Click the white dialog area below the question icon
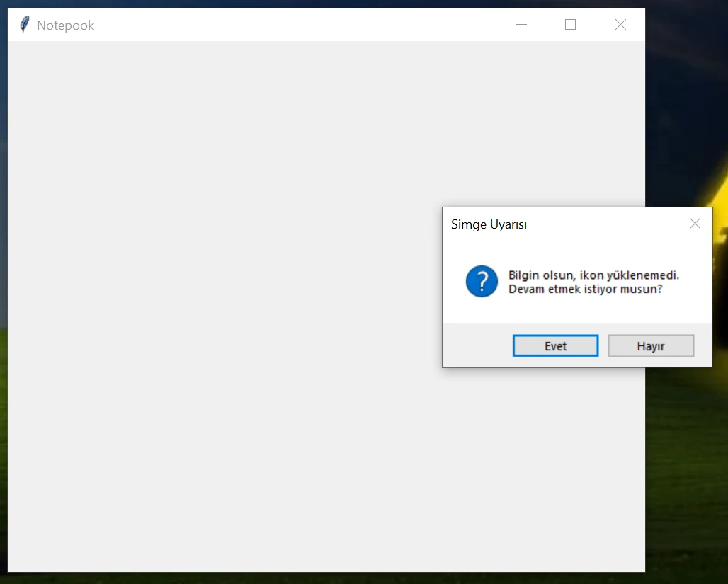Image resolution: width=728 pixels, height=584 pixels. coord(482,310)
